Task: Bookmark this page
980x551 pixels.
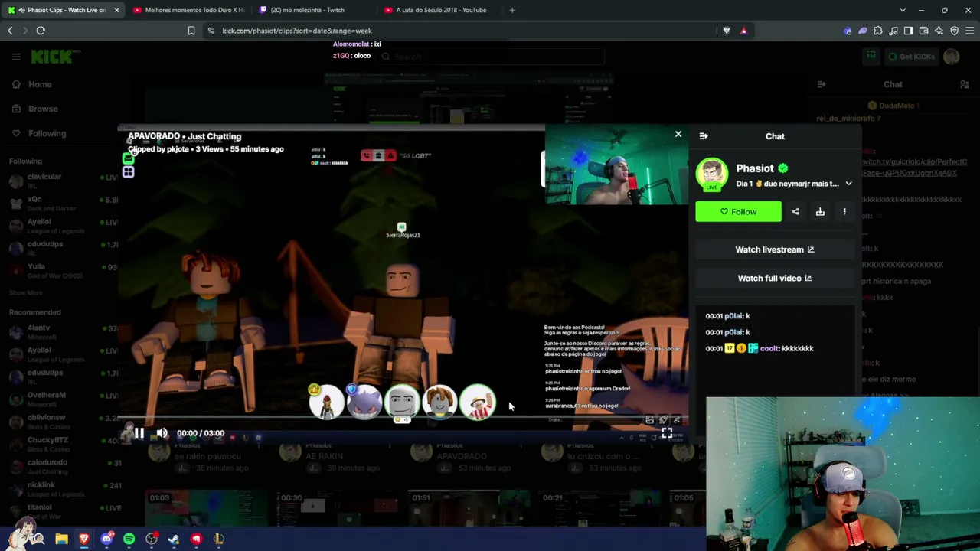Action: tap(191, 31)
